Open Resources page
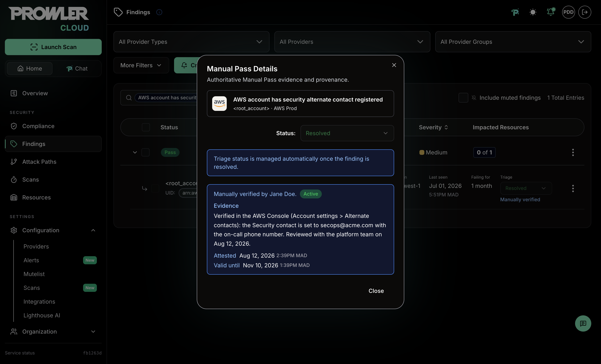 pyautogui.click(x=53, y=197)
